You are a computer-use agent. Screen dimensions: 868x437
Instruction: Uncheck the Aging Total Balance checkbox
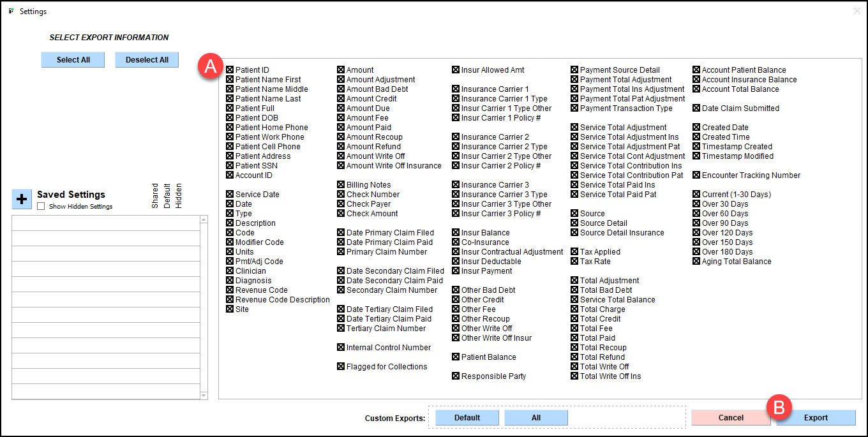coord(696,262)
